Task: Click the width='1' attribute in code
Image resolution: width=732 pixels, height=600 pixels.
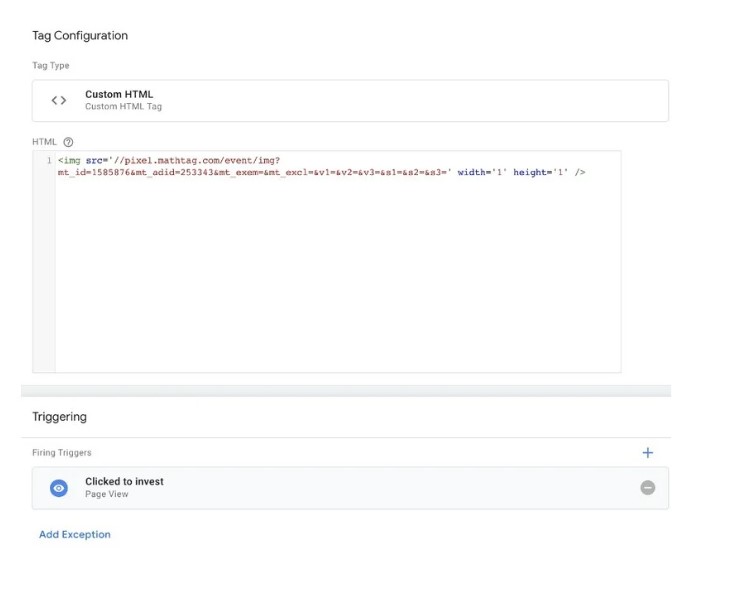Action: (x=482, y=172)
